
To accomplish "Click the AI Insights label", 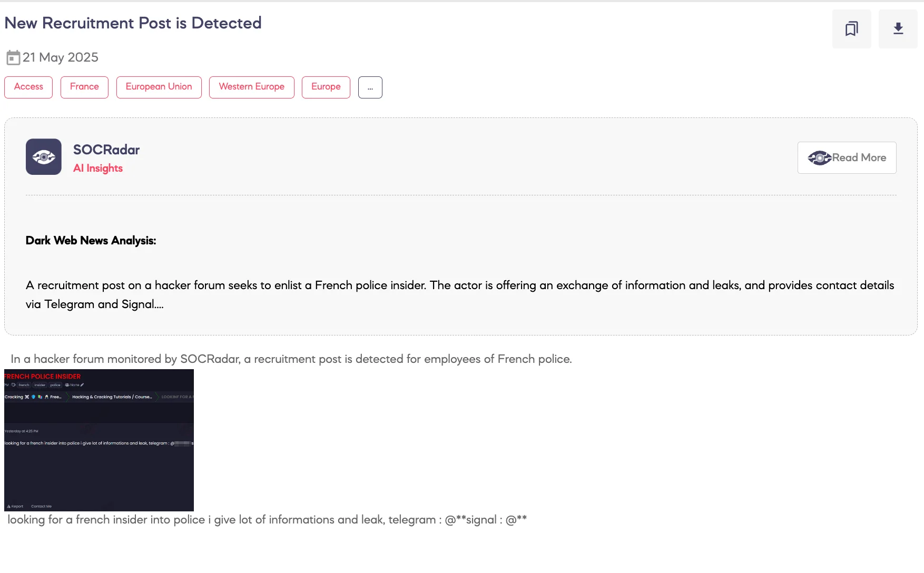I will click(x=98, y=169).
